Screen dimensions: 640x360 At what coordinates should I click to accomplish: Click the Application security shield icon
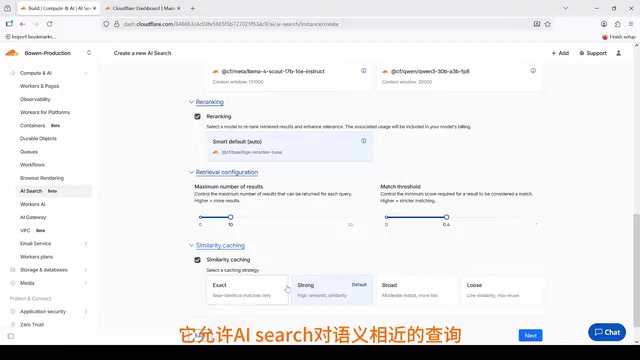(12, 311)
